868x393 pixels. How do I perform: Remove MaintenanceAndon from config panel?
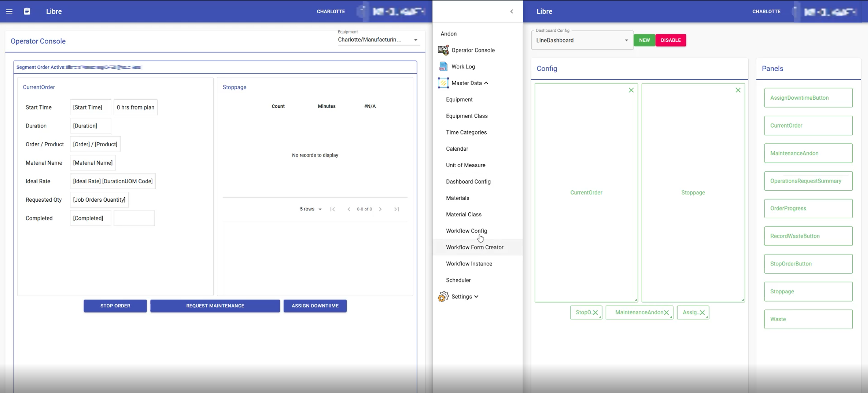click(666, 312)
